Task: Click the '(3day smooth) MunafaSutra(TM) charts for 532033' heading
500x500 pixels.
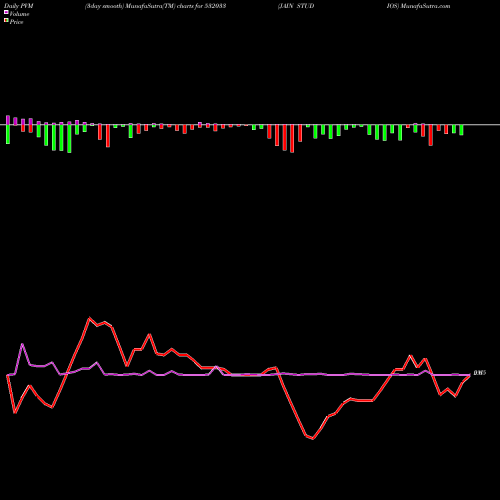Action: coord(155,6)
